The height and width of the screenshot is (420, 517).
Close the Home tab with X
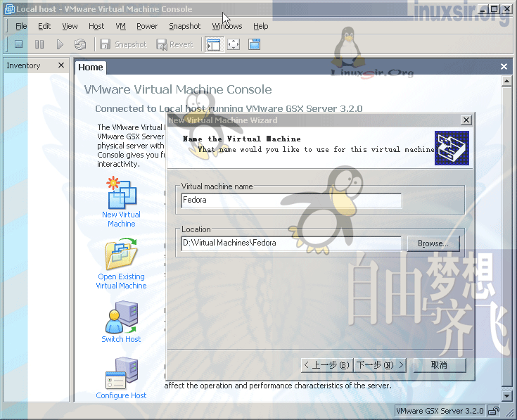click(x=504, y=67)
